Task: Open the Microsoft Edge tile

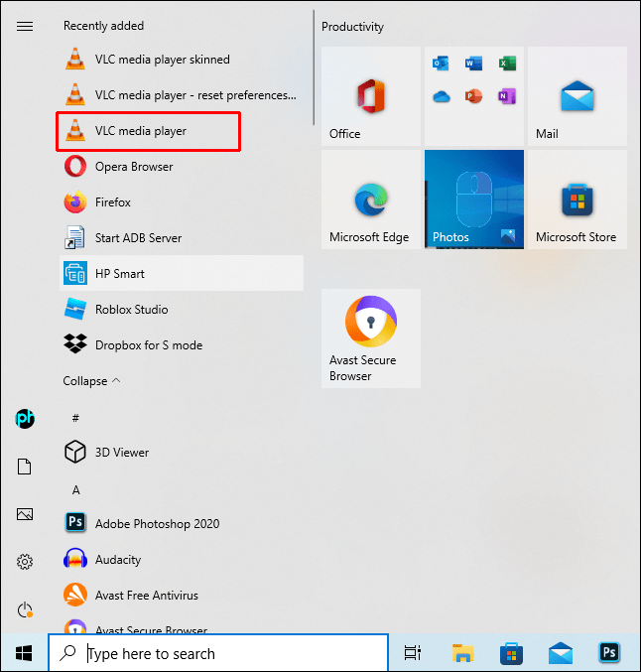Action: [x=371, y=200]
